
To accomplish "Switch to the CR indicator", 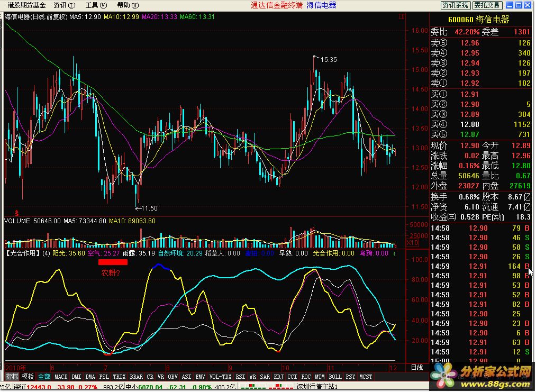I will tap(150, 377).
